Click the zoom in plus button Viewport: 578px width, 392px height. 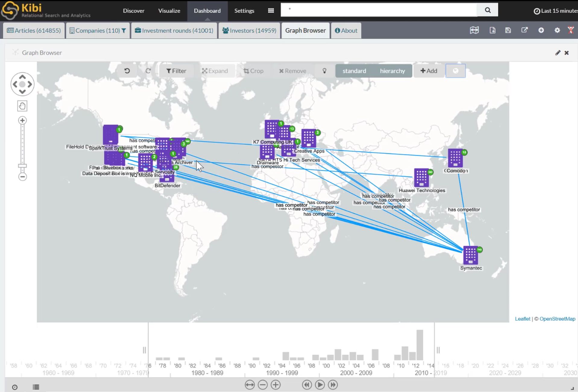point(22,121)
